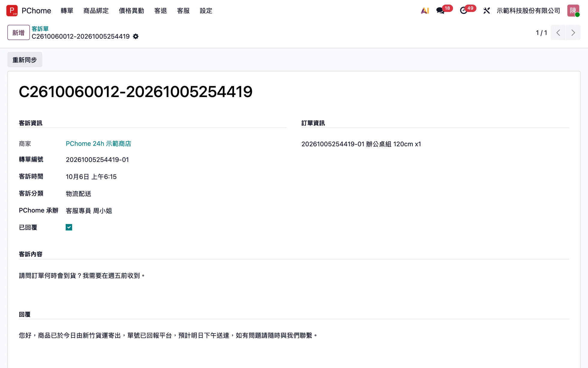Viewport: 588px width, 368px height.
Task: Open the AI assistant icon
Action: pos(425,11)
